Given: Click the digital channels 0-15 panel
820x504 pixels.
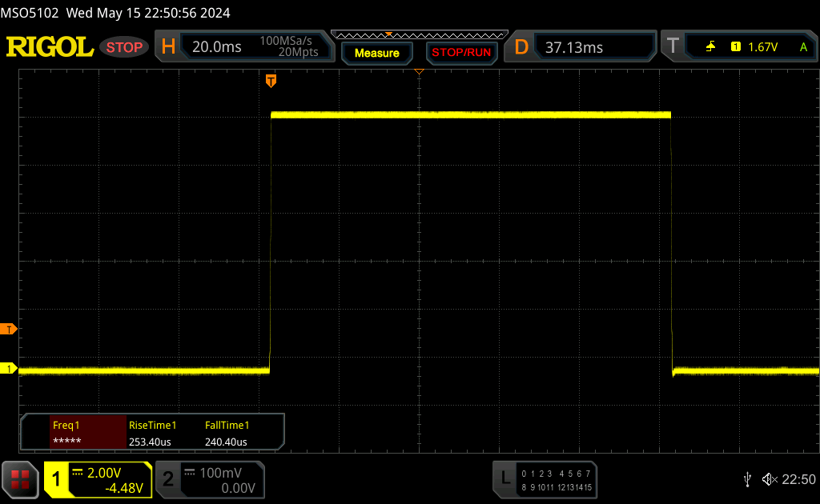Looking at the screenshot, I should [557, 480].
